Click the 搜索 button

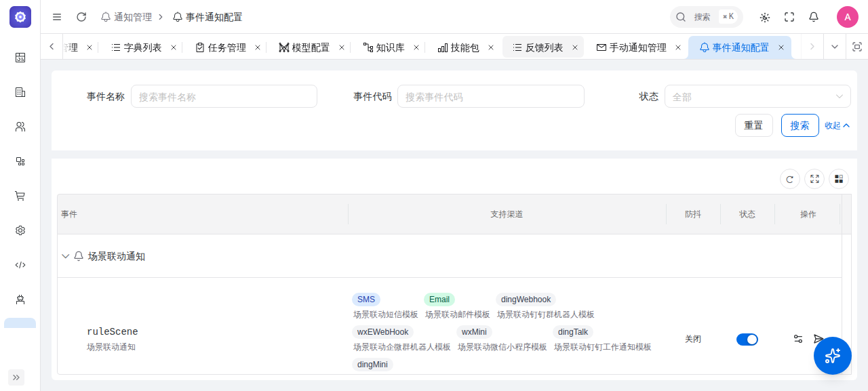point(800,125)
